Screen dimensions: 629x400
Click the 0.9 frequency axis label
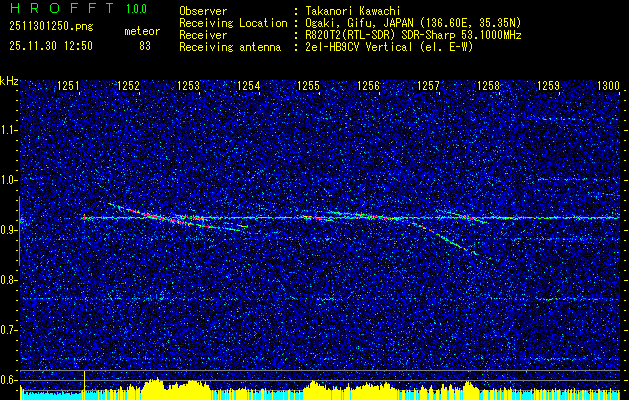(9, 230)
